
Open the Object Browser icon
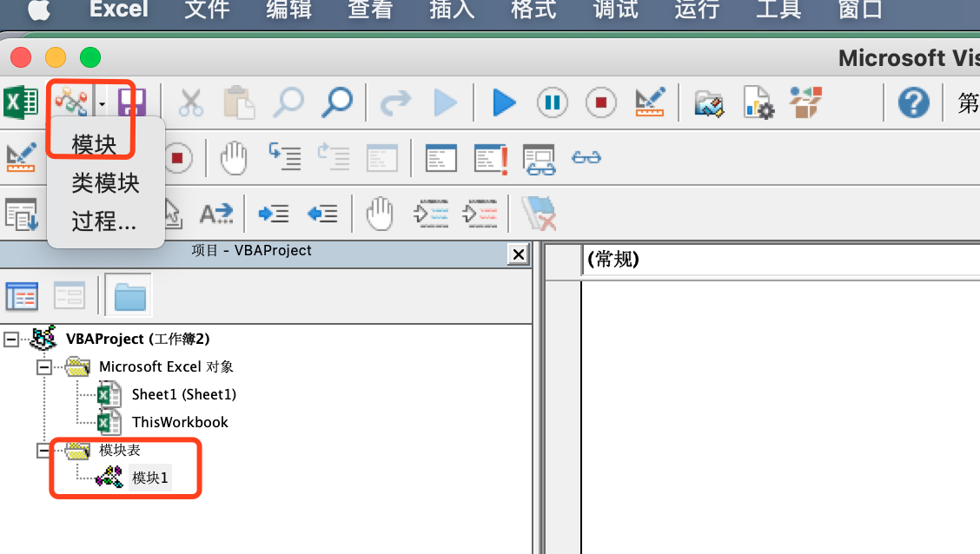pos(805,102)
